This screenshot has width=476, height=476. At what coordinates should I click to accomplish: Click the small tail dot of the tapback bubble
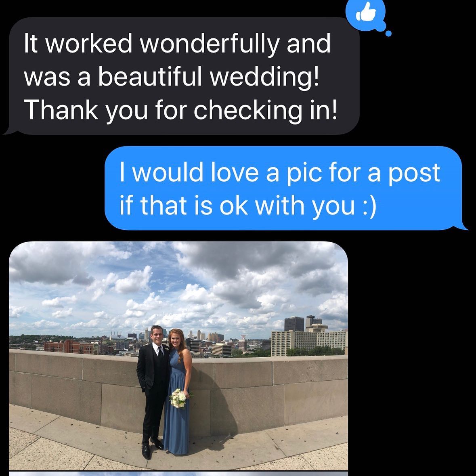tap(388, 33)
